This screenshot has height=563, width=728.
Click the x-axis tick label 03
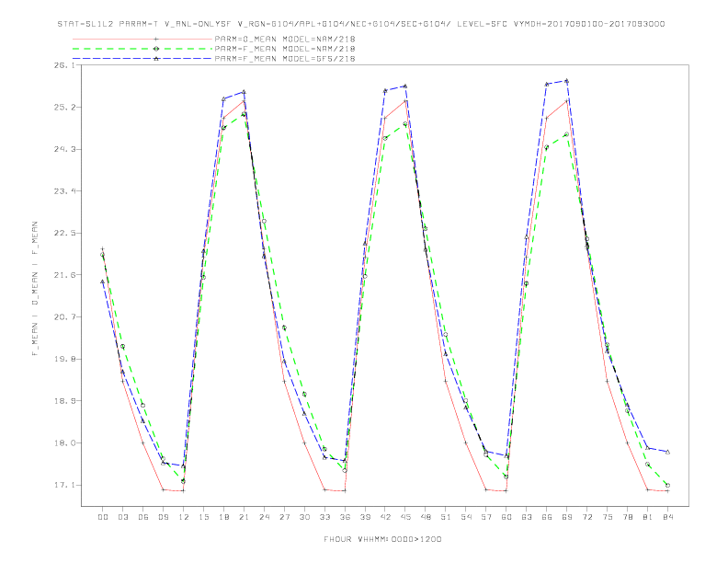tap(123, 517)
